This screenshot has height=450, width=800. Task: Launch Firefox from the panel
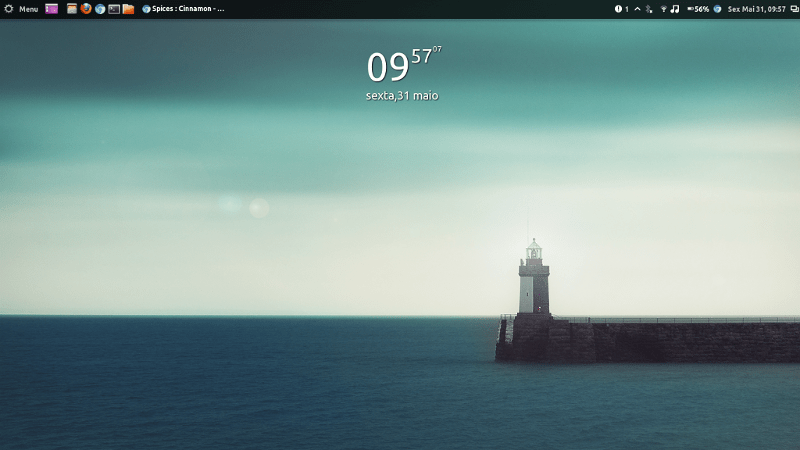[x=86, y=9]
